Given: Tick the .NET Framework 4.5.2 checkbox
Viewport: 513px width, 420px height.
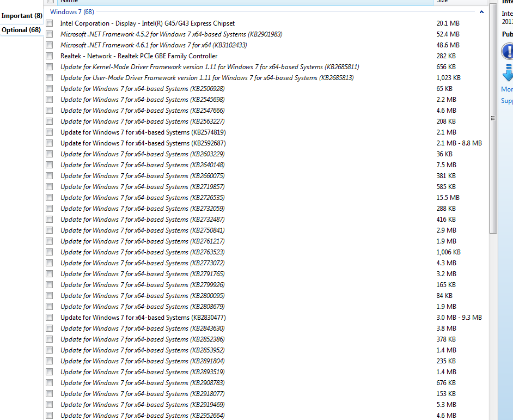Looking at the screenshot, I should click(x=50, y=34).
